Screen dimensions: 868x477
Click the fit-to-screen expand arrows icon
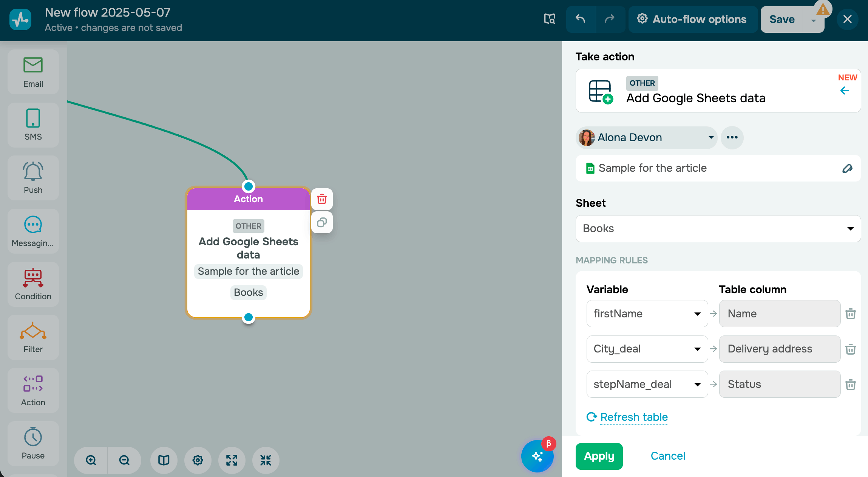[232, 460]
